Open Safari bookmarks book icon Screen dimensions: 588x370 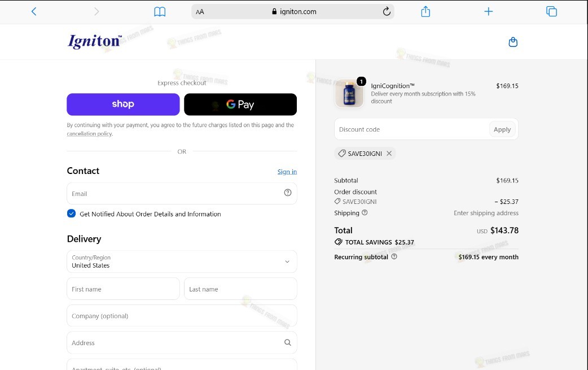point(160,12)
